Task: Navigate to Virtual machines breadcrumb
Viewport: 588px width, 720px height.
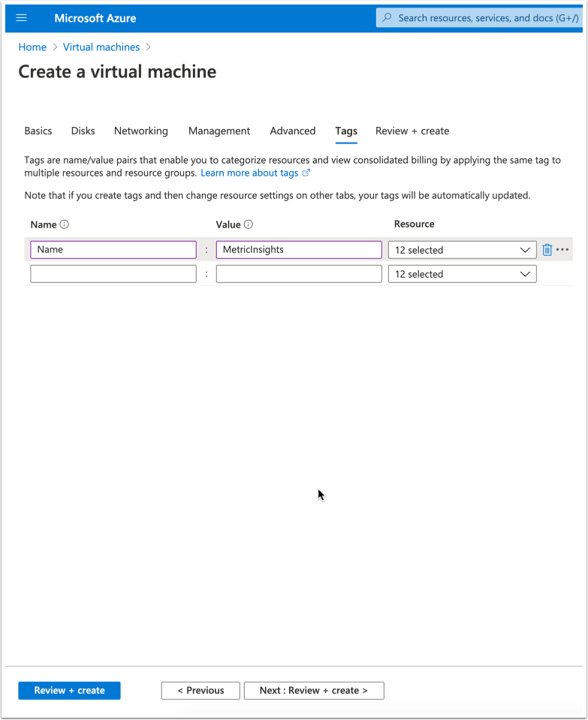Action: tap(101, 47)
